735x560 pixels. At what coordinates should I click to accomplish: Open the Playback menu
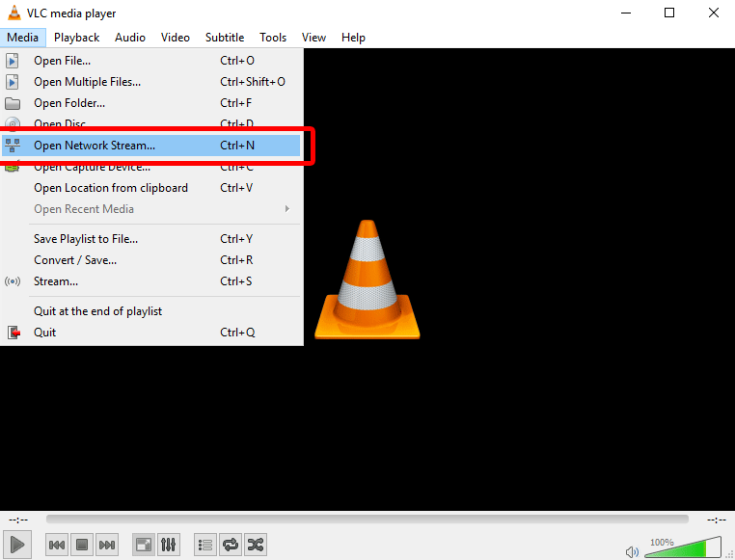pos(76,38)
